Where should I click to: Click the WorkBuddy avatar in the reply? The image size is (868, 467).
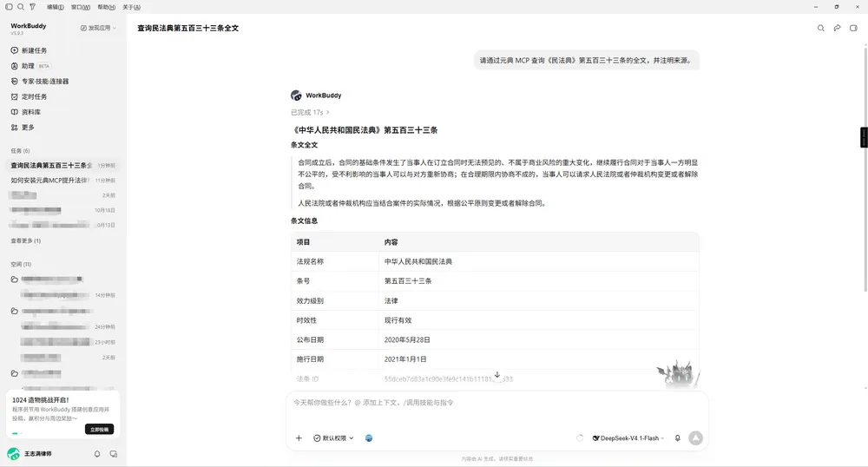point(296,95)
